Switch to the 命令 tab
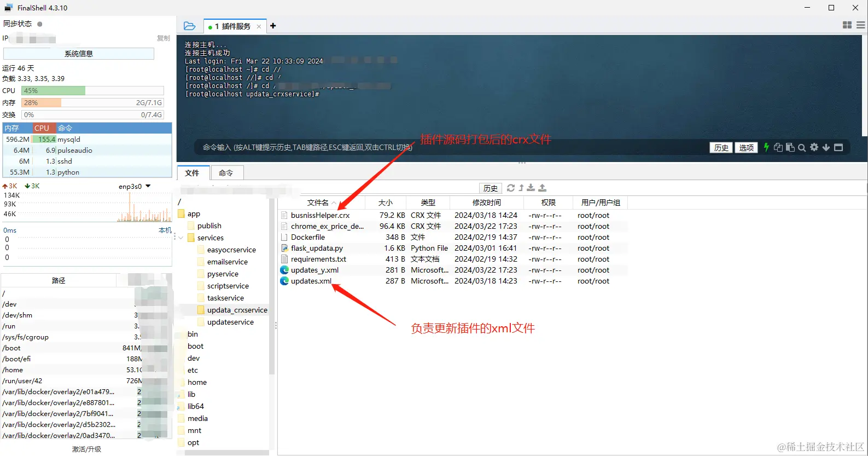Viewport: 868px width, 456px height. point(226,173)
